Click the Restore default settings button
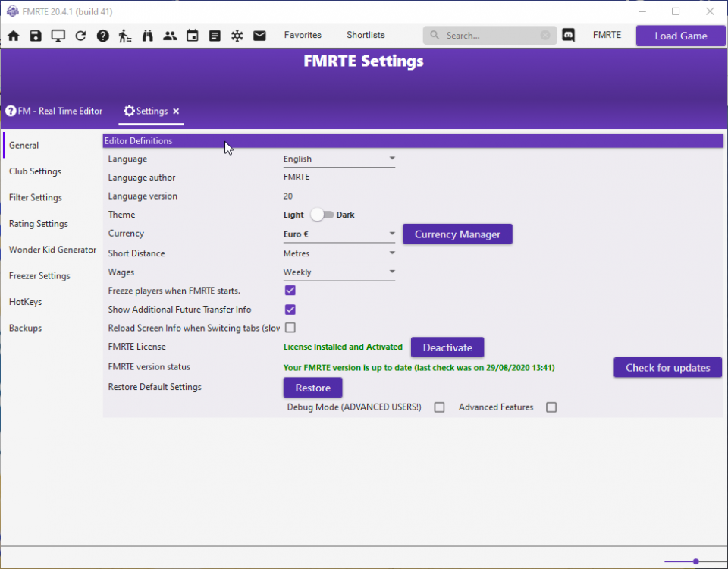The height and width of the screenshot is (569, 728). coord(313,388)
